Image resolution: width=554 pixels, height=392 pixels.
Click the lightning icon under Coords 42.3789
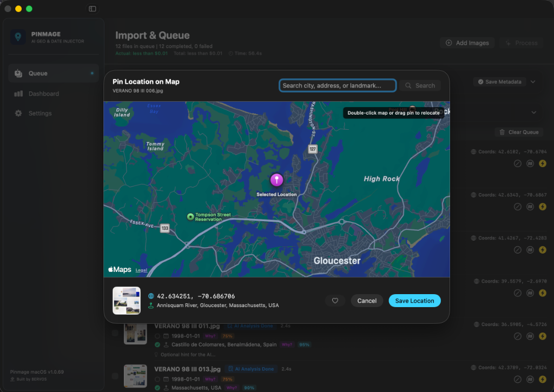(x=542, y=379)
